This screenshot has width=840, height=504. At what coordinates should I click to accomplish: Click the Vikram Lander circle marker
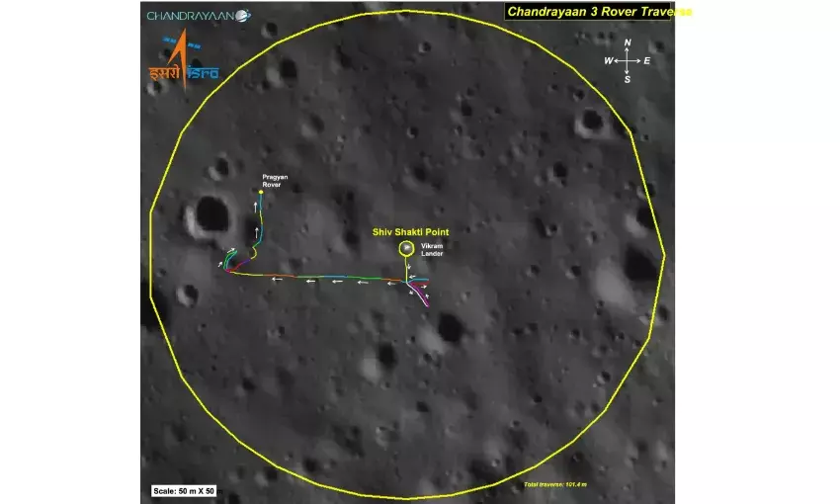point(405,248)
